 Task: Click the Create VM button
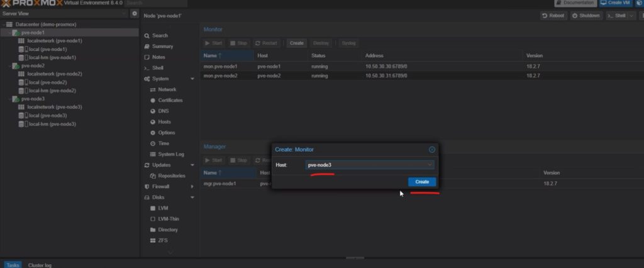click(616, 3)
